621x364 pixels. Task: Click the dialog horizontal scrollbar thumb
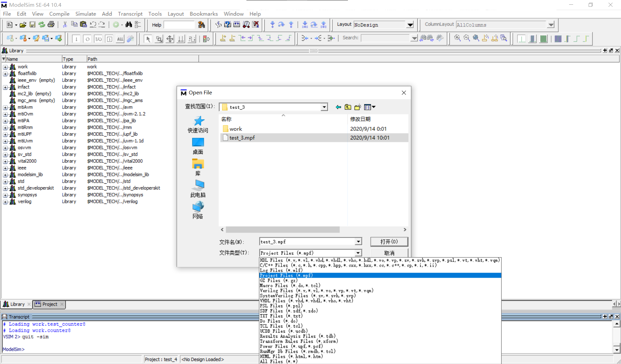tap(283, 230)
